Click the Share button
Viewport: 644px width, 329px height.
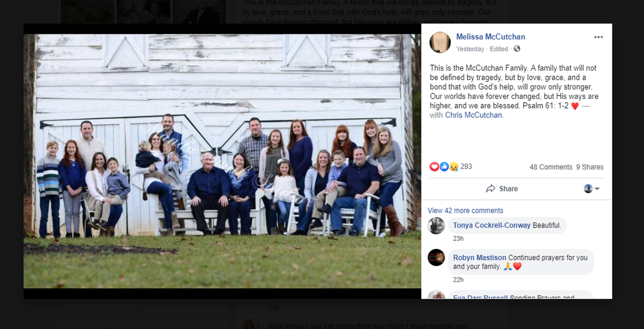tap(502, 188)
